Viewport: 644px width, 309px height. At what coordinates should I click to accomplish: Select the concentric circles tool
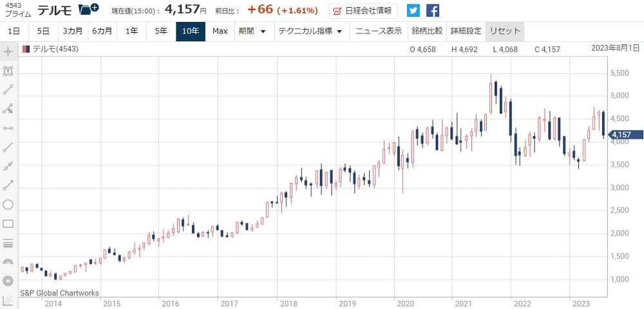[8, 281]
